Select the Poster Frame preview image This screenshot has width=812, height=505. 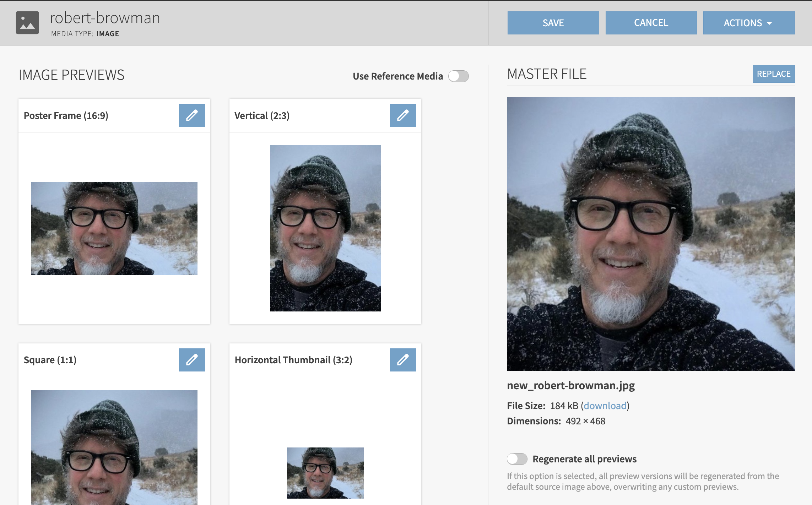(114, 228)
